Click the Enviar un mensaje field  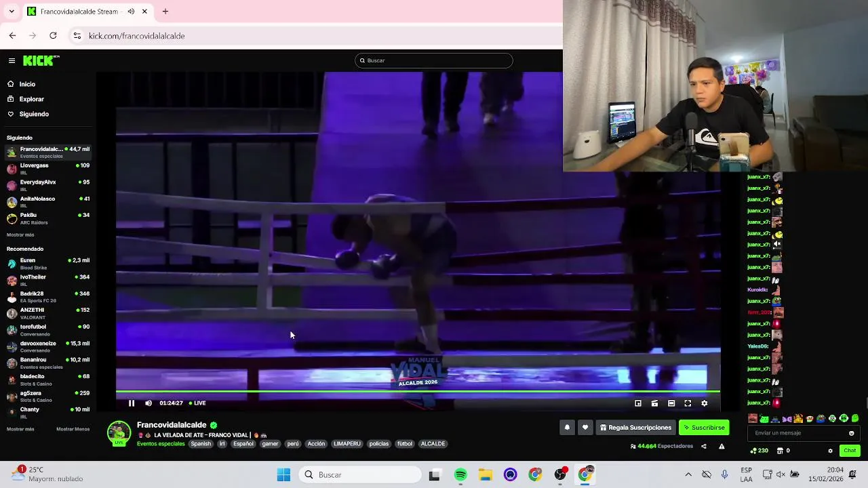[x=799, y=433]
